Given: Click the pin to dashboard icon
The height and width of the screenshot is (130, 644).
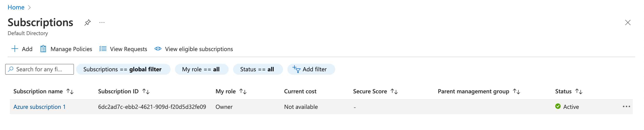Looking at the screenshot, I should (x=87, y=22).
